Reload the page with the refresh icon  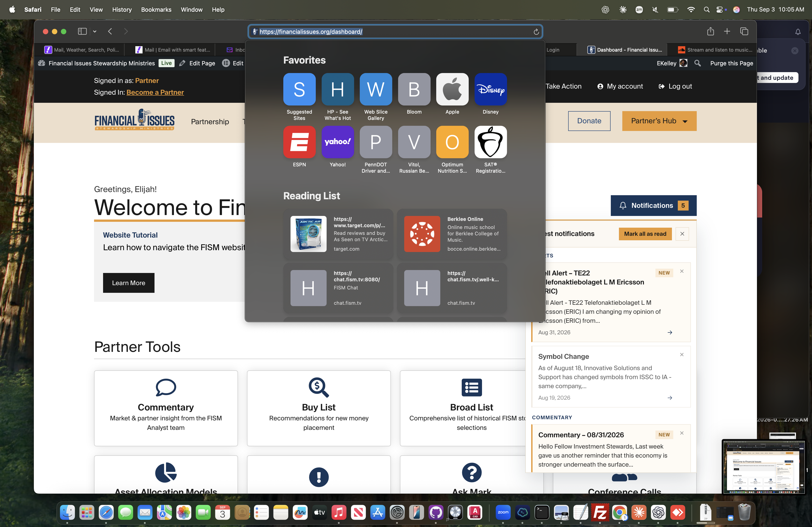[536, 32]
